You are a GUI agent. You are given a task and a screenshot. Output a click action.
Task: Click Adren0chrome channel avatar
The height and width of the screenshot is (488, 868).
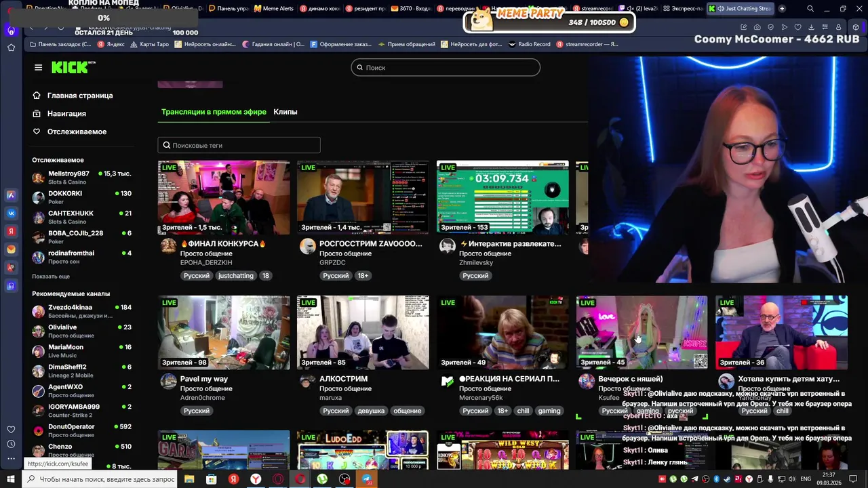(168, 382)
